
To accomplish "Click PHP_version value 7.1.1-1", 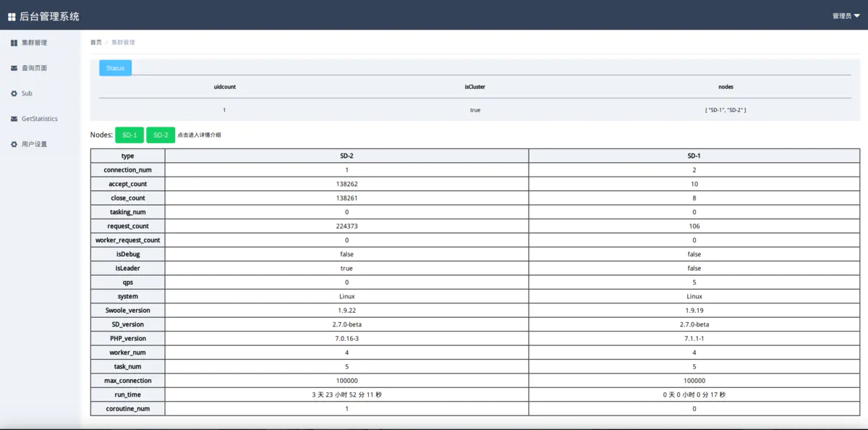I will (x=694, y=338).
